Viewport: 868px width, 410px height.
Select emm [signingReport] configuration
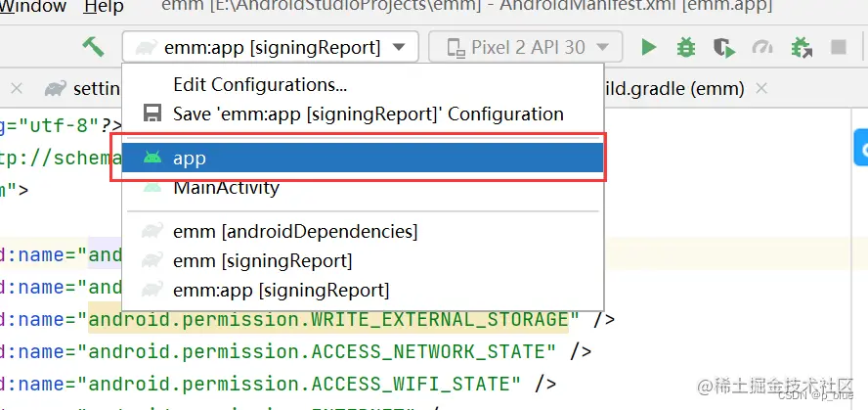pos(363,260)
